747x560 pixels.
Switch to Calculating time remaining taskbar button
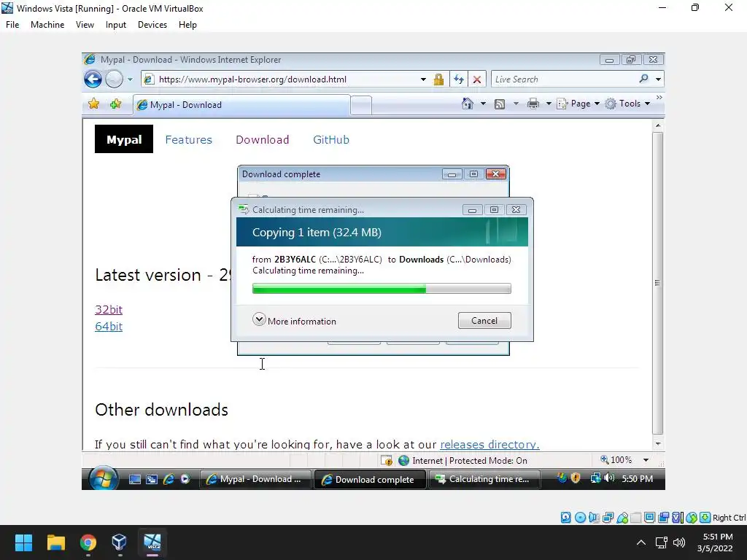pos(484,479)
